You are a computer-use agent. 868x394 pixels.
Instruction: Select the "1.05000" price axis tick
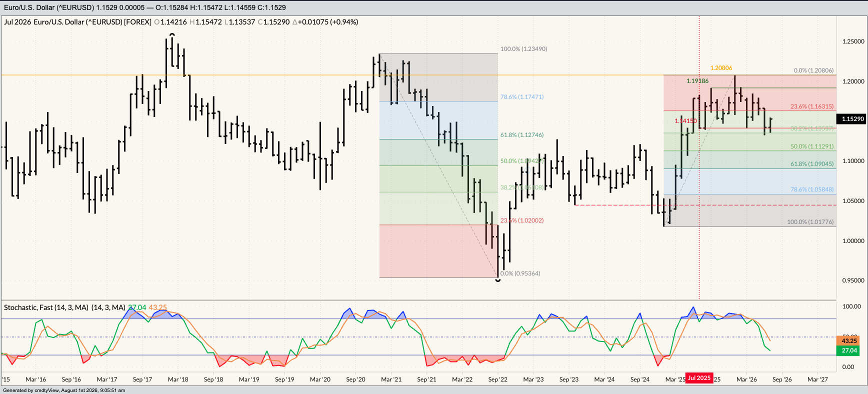click(x=853, y=201)
